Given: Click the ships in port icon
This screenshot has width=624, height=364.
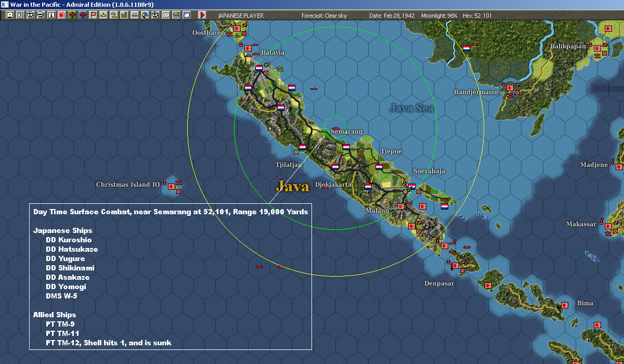Looking at the screenshot, I should tap(134, 15).
